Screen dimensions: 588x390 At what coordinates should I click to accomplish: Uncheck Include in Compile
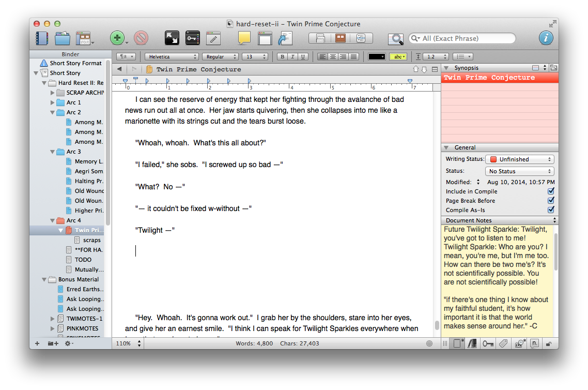pyautogui.click(x=551, y=191)
